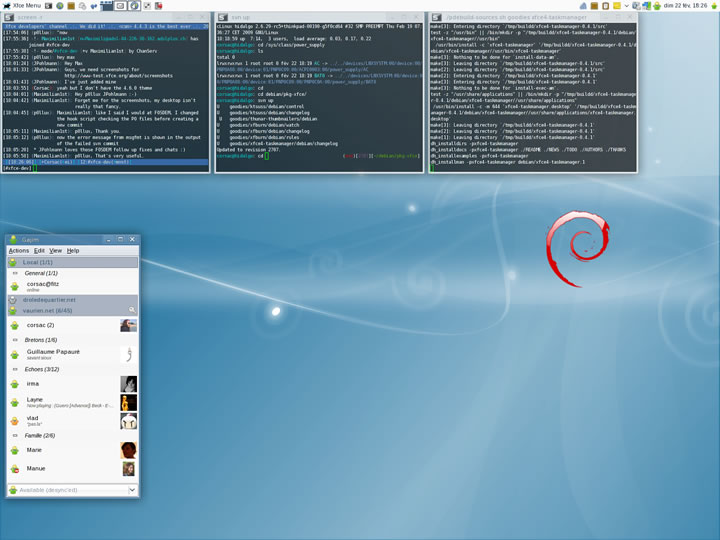720x540 pixels.
Task: Collapse the Famille (2/6) contact group
Action: click(x=15, y=436)
